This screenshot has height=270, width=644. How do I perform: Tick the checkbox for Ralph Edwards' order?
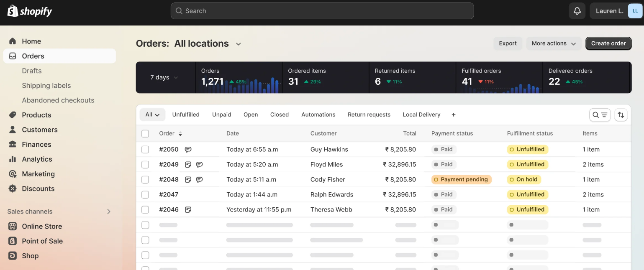coord(145,194)
